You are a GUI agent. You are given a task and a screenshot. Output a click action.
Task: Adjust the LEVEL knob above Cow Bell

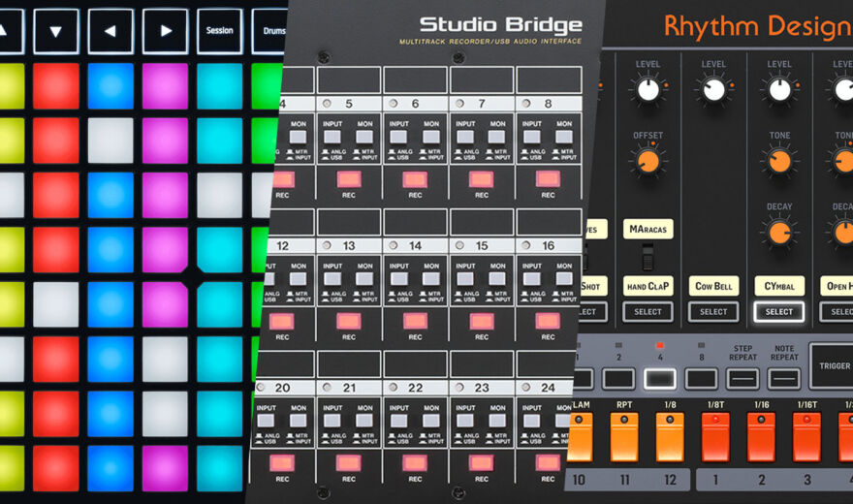point(713,90)
